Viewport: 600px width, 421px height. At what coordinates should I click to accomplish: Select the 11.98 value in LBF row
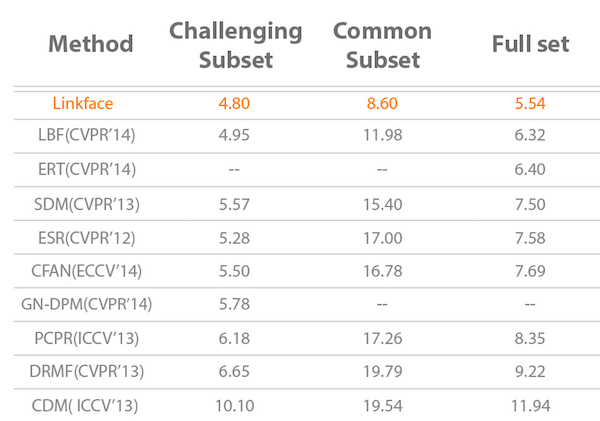(x=382, y=134)
